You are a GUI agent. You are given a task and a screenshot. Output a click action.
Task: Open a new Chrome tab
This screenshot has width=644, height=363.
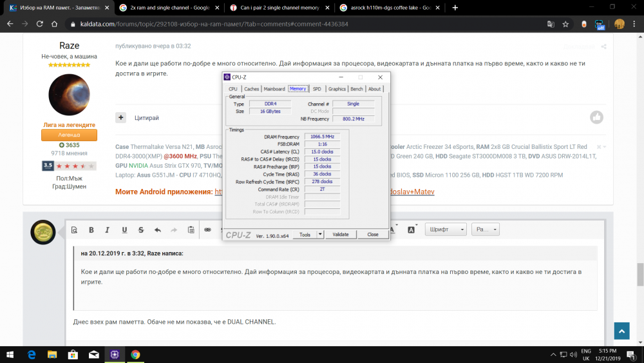tap(455, 7)
